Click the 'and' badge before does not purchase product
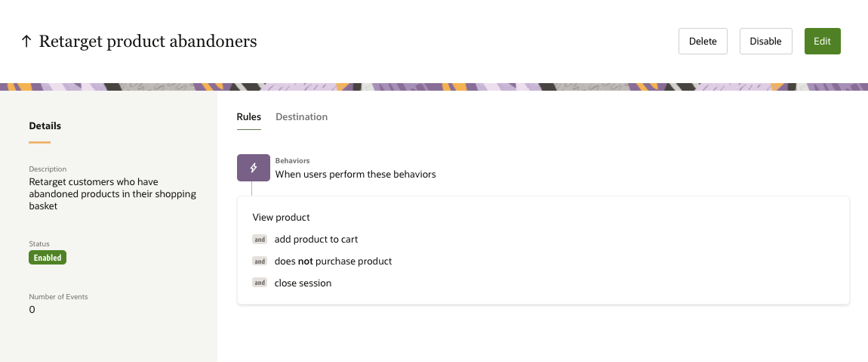Screen dimensions: 868x362 260,261
